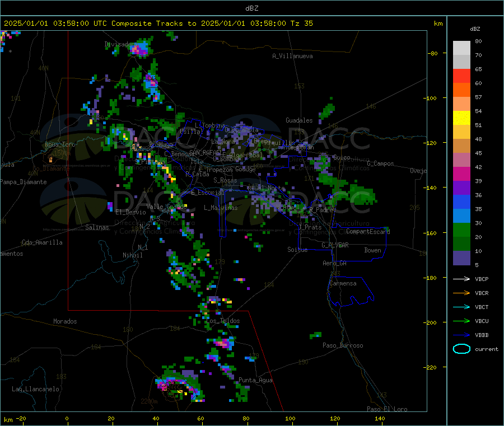Click the blue VBBB arrow legend icon
This screenshot has width=504, height=426.
point(461,335)
